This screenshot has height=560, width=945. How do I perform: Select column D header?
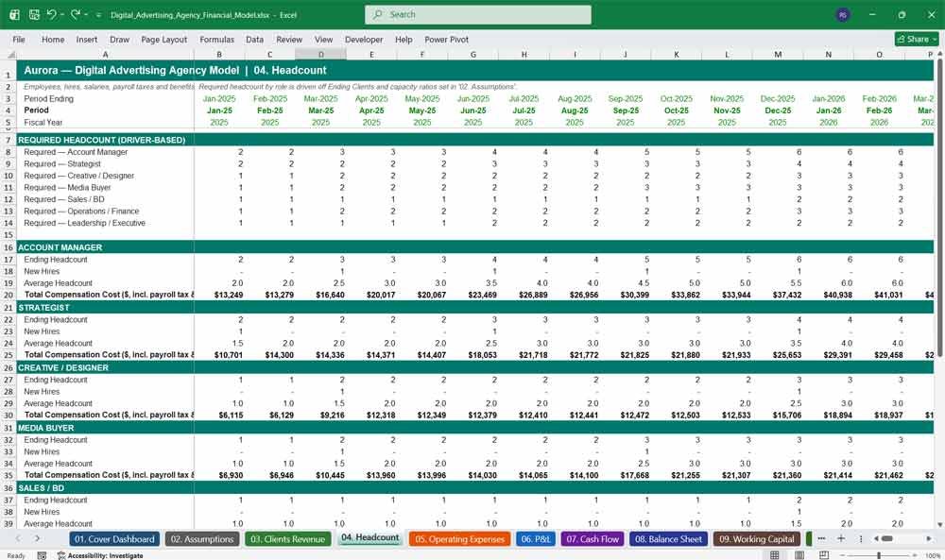point(320,54)
